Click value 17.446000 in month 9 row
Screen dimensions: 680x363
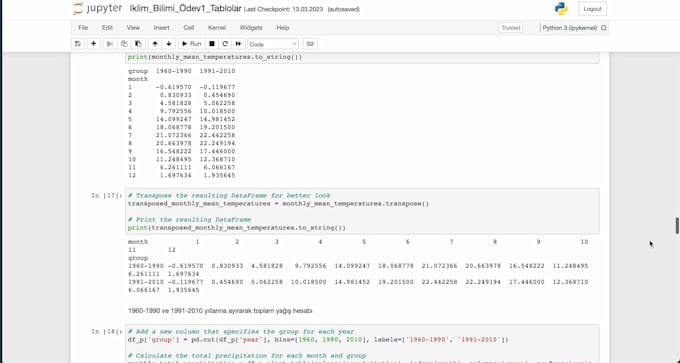tap(217, 151)
